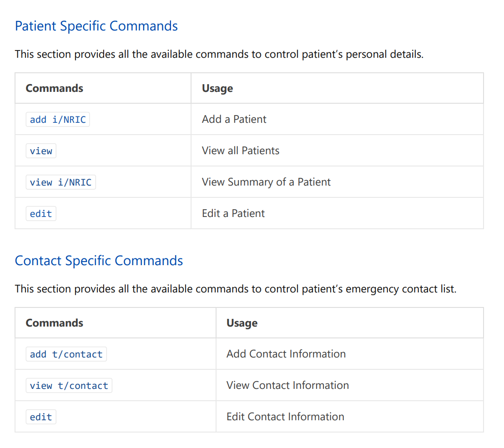Click the Commands header in the Patient table
The width and height of the screenshot is (504, 448).
pos(54,88)
